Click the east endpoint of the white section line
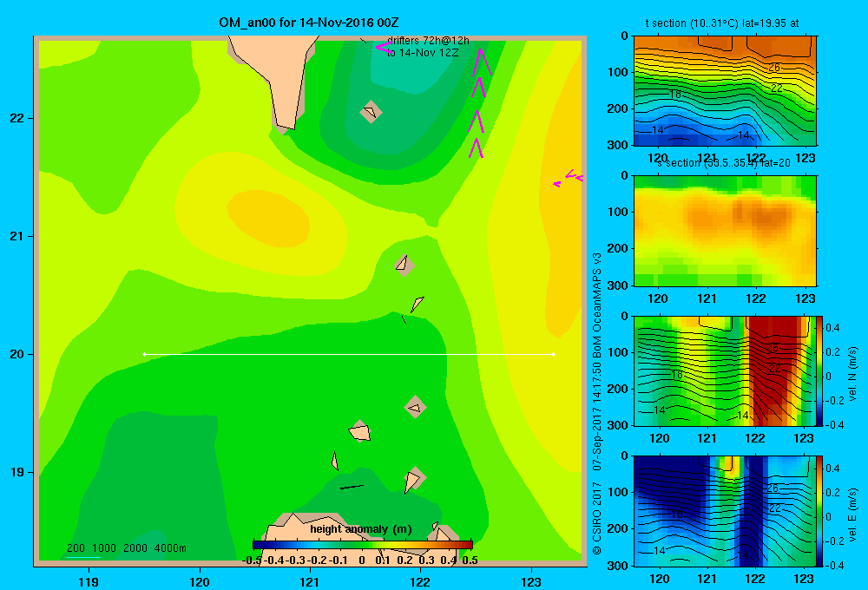This screenshot has width=868, height=590. [x=554, y=354]
